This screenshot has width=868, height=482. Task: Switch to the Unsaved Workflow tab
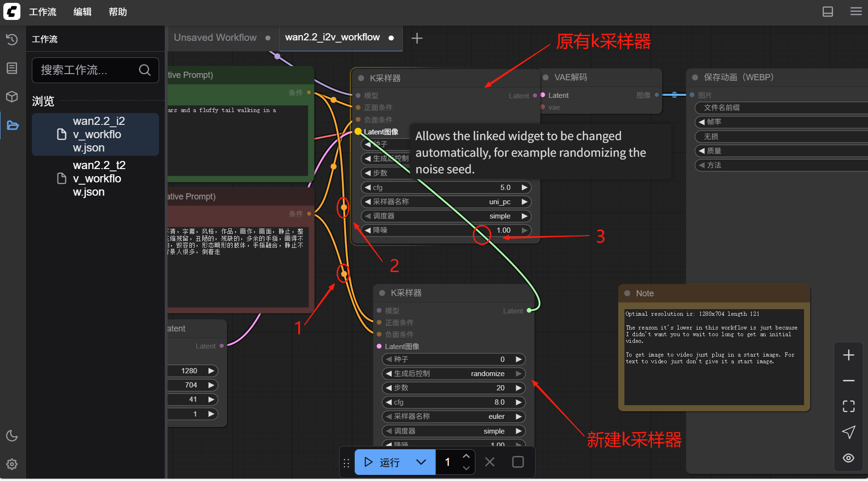click(215, 38)
